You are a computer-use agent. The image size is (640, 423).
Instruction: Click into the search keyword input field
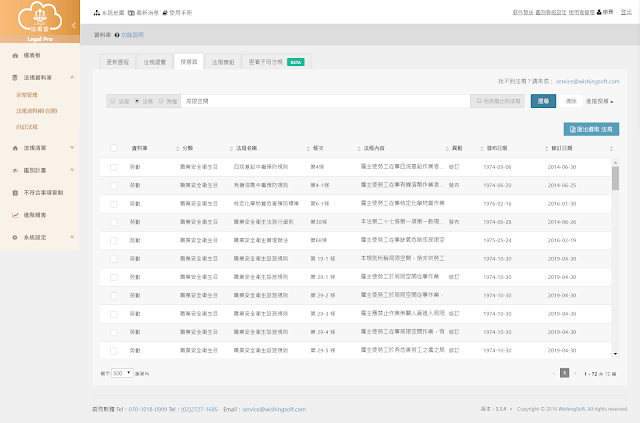(325, 101)
